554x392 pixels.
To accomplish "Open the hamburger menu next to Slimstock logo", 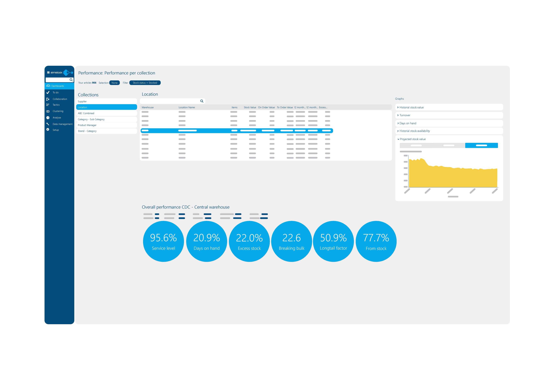I will [x=48, y=72].
